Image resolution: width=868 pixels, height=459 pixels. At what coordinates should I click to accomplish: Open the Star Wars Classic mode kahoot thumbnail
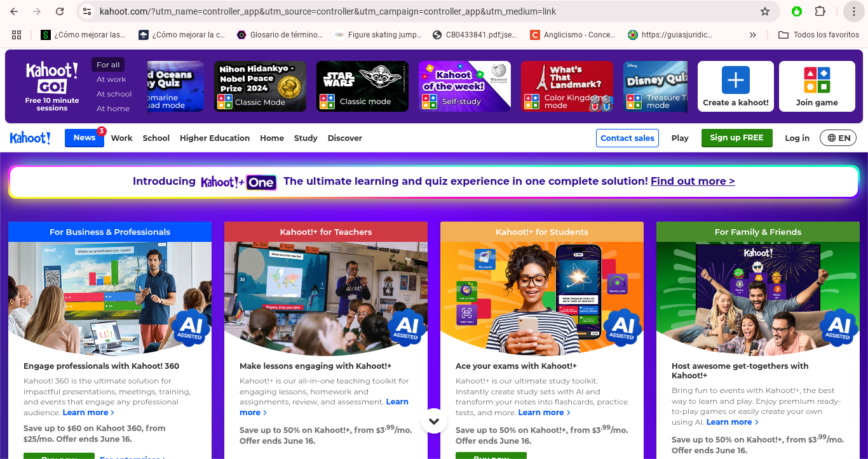tap(362, 86)
